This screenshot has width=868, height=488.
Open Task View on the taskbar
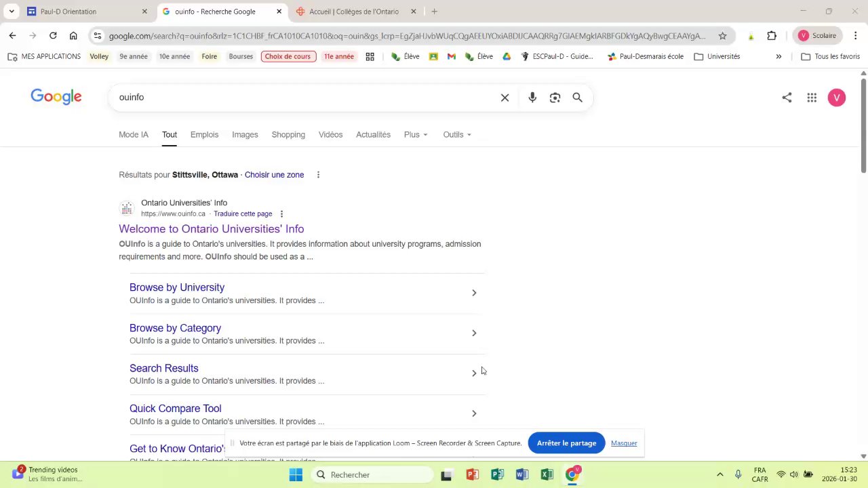point(446,475)
